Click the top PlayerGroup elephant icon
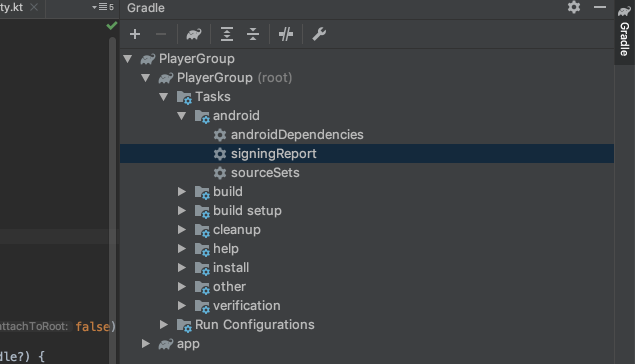The height and width of the screenshot is (364, 635). pos(148,59)
